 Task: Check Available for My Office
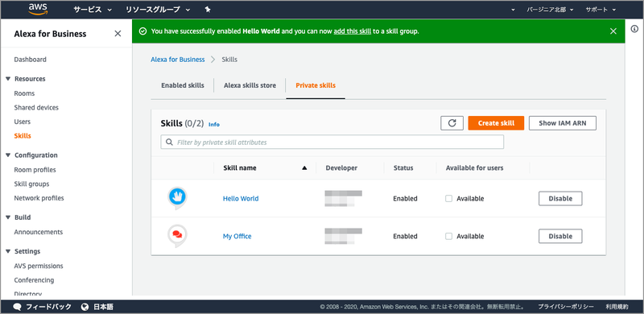click(x=449, y=237)
